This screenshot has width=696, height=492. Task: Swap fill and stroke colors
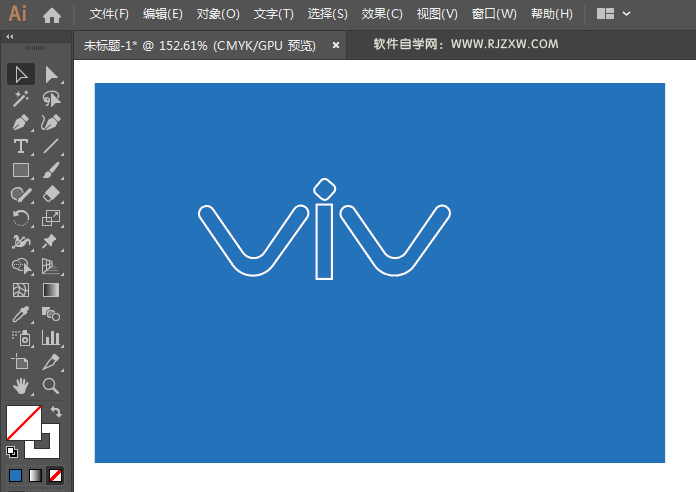pyautogui.click(x=56, y=412)
